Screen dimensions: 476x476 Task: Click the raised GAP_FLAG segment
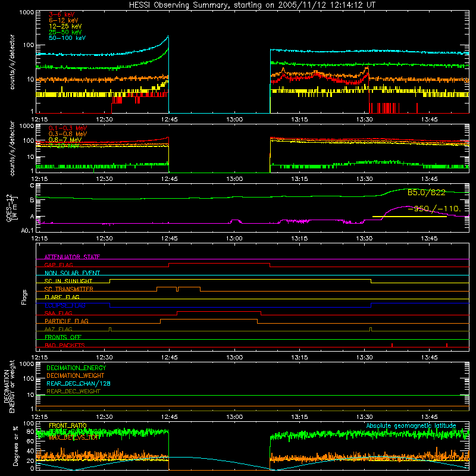(x=219, y=264)
